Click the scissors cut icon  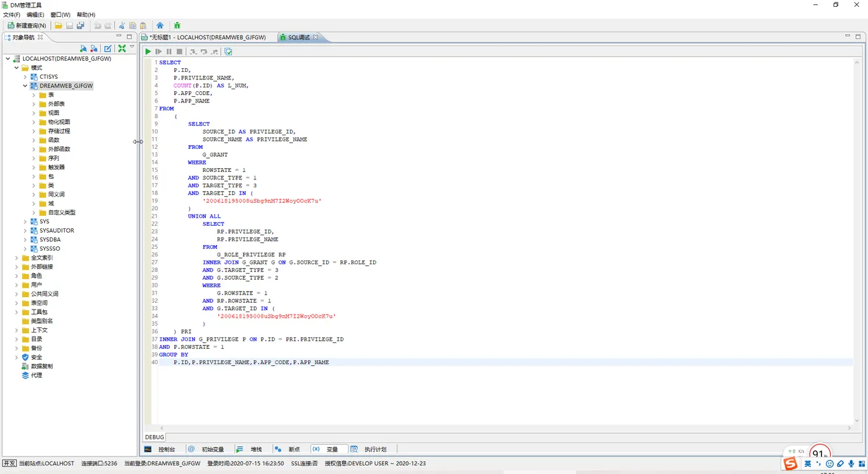[122, 25]
